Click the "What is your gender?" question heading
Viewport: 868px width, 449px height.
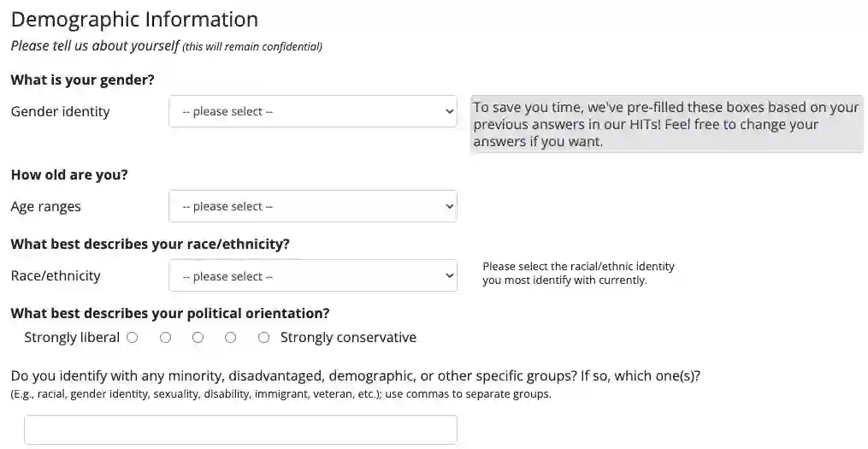pyautogui.click(x=82, y=80)
